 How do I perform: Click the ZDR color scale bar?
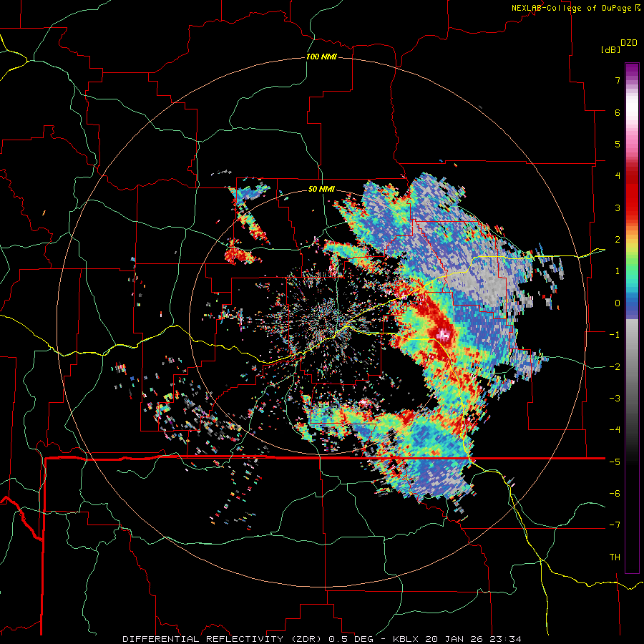point(632,318)
